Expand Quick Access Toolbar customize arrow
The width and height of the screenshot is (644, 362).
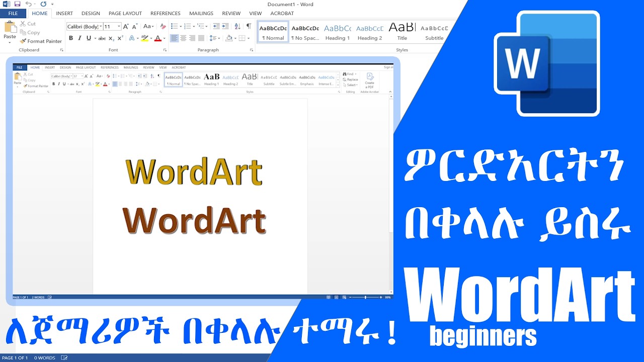pos(52,4)
